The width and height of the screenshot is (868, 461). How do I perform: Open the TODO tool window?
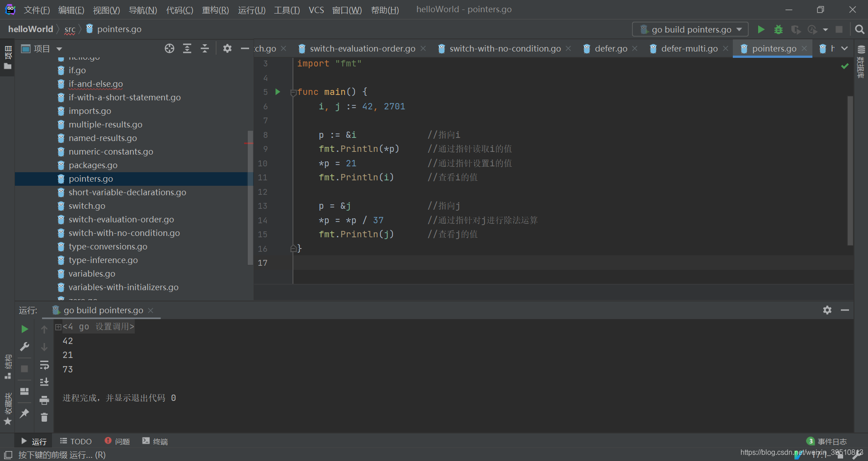click(x=76, y=442)
